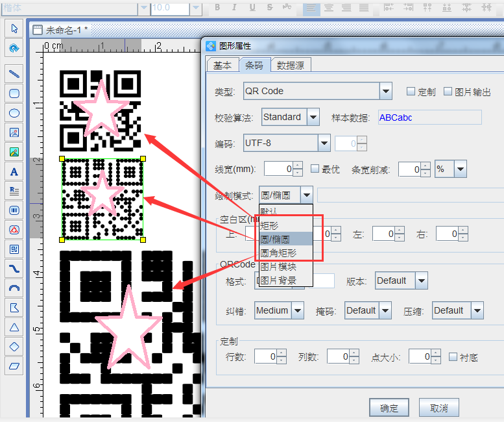Confirm with the 确定 button
The height and width of the screenshot is (422, 504).
click(x=389, y=408)
